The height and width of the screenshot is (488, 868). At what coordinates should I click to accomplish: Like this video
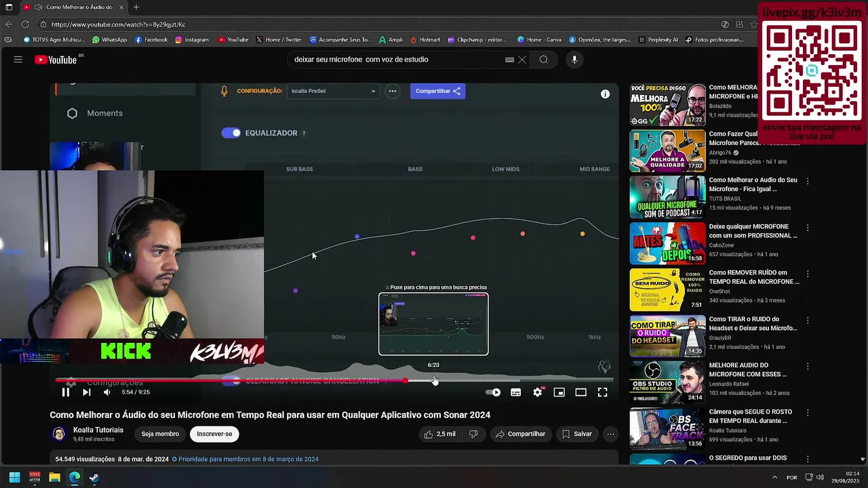pyautogui.click(x=439, y=434)
